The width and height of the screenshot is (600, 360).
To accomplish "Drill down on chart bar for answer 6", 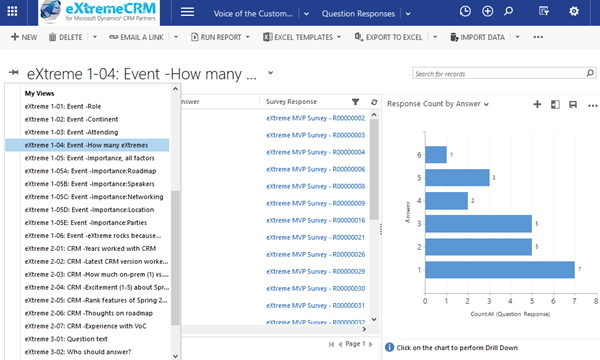I will coord(435,155).
